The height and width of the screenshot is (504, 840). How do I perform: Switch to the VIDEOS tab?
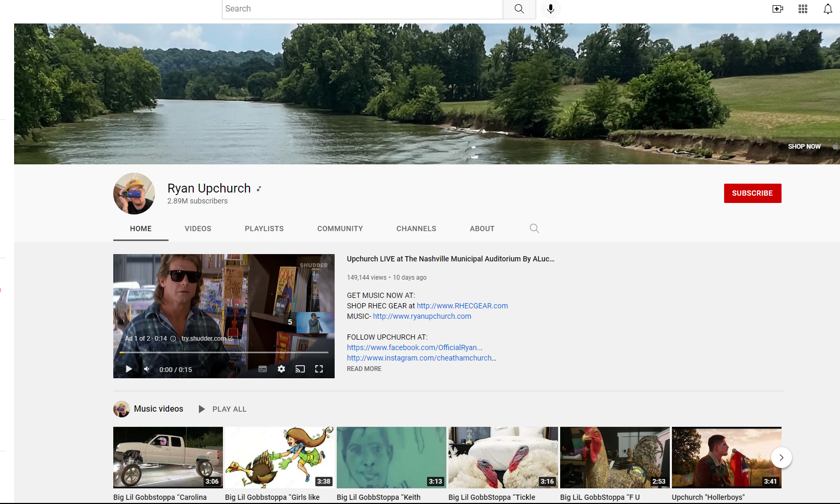(x=198, y=229)
